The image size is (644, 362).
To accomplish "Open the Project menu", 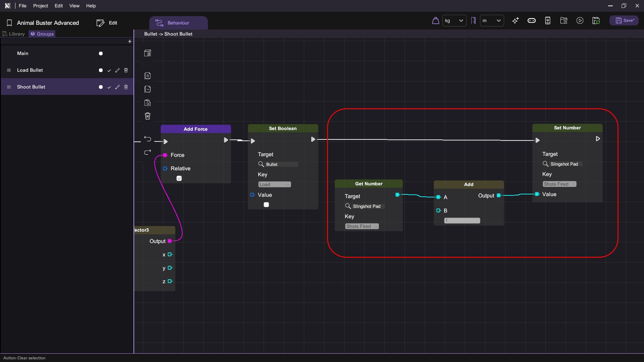I will 40,6.
